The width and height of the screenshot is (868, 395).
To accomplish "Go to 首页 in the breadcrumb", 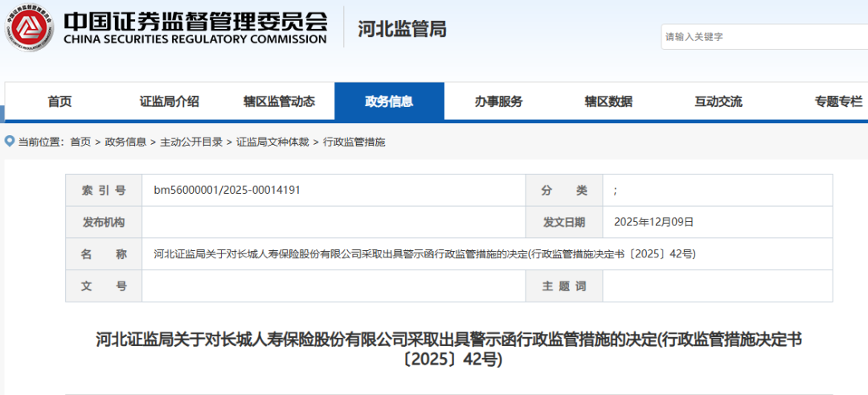I will tap(80, 142).
